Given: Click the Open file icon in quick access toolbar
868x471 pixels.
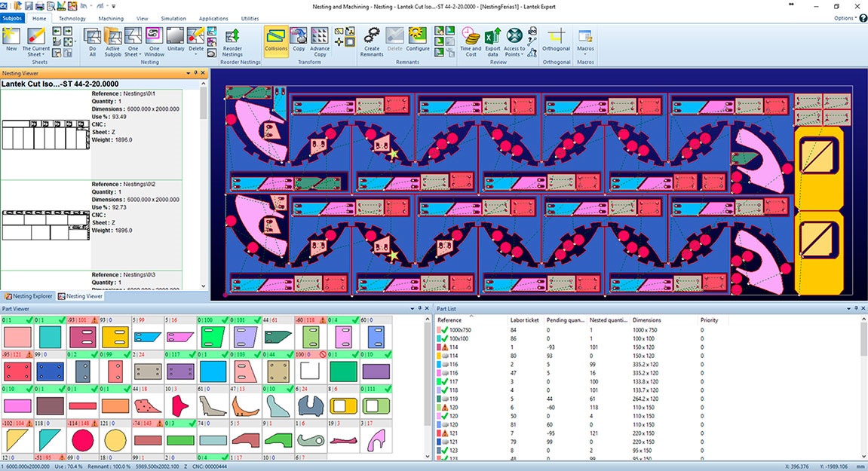Looking at the screenshot, I should (17, 6).
